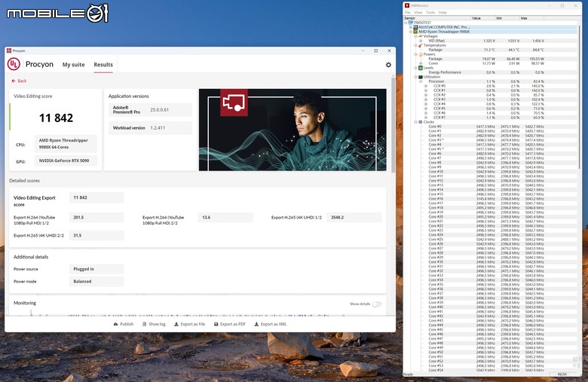This screenshot has height=382, width=588.
Task: Click AMD Ryzen Threadripper CPU chip icon
Action: 415,32
